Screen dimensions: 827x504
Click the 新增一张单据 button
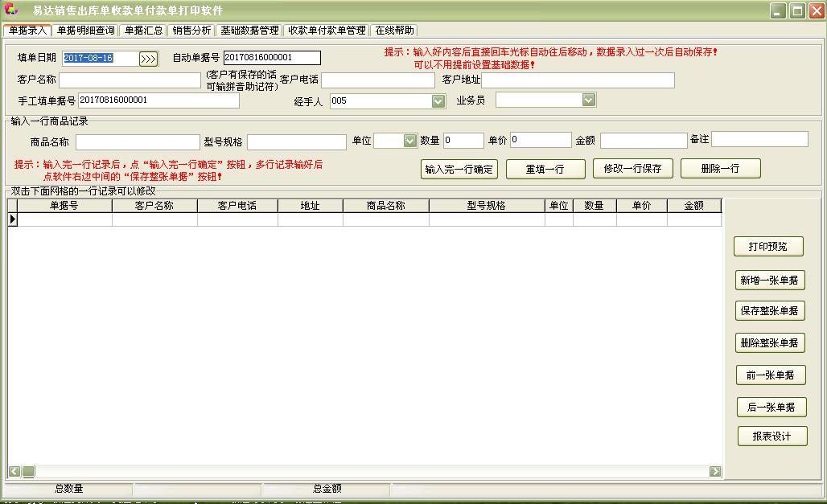pyautogui.click(x=770, y=280)
